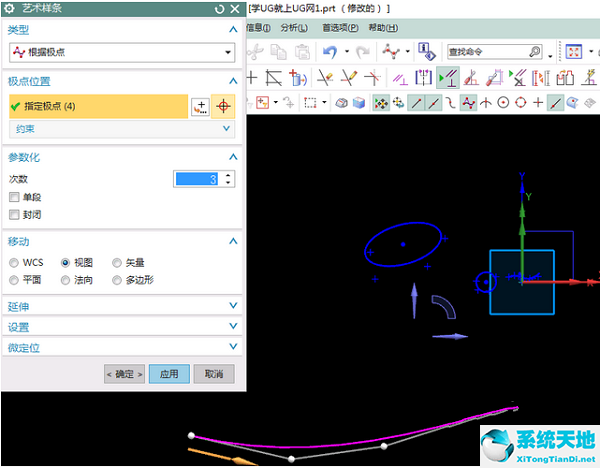Toggle Arc Center snap icon

pyautogui.click(x=503, y=103)
